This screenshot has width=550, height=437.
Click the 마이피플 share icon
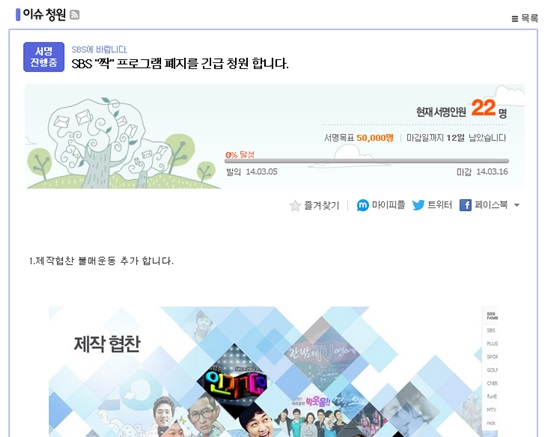tap(363, 205)
